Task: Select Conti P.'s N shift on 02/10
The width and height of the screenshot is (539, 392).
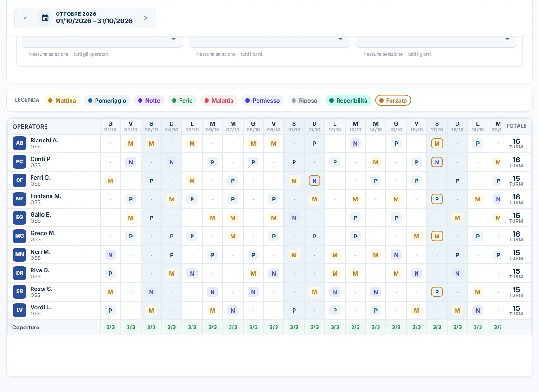Action: [x=131, y=162]
